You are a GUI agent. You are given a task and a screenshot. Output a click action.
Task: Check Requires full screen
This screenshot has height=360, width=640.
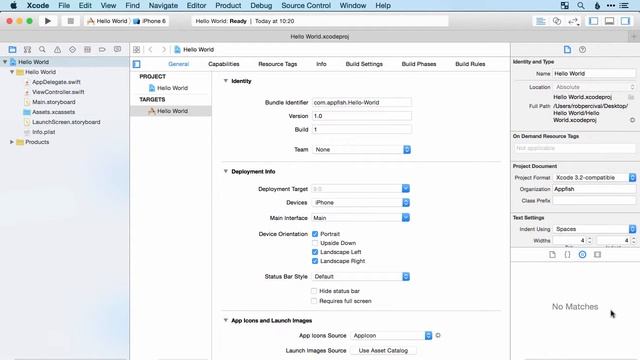pyautogui.click(x=314, y=301)
